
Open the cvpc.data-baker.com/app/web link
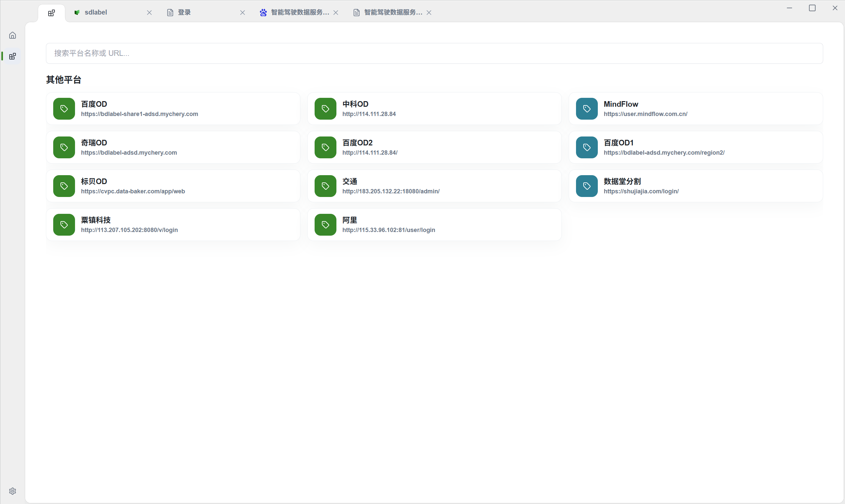133,192
